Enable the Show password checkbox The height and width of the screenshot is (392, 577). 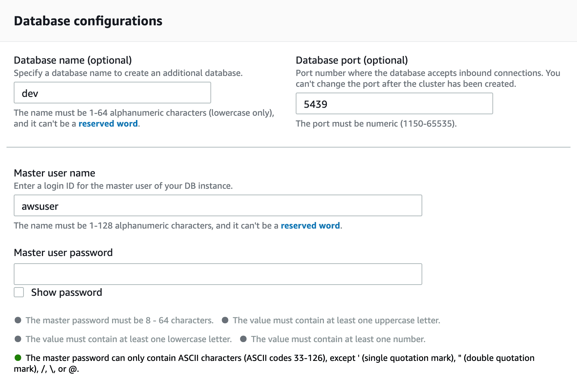[19, 292]
